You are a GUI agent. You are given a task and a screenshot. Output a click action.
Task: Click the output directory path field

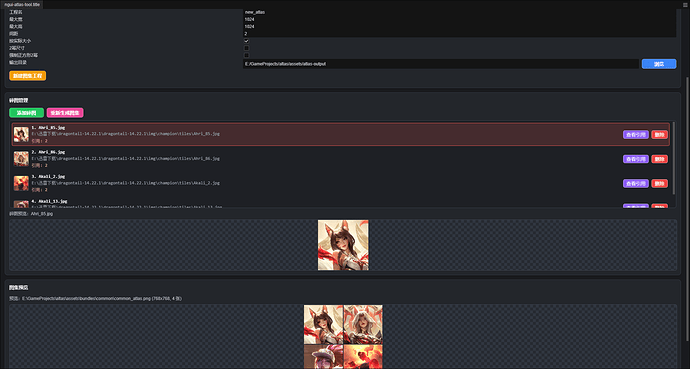point(440,64)
